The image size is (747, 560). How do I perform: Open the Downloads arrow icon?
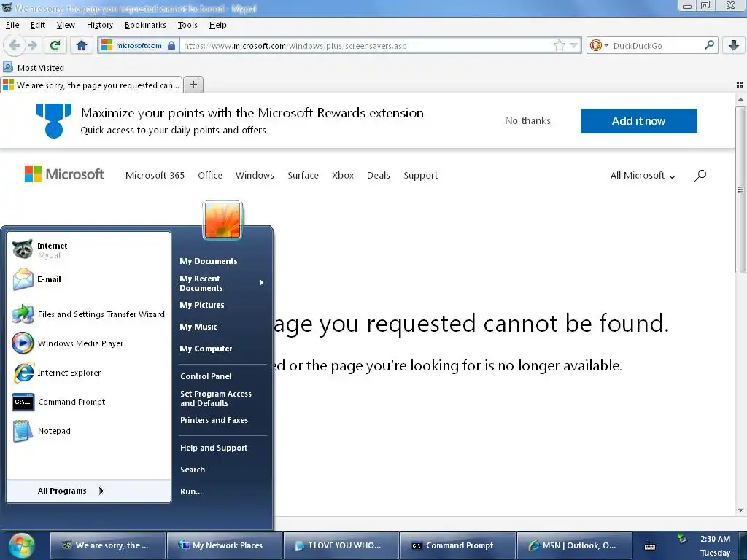click(734, 45)
